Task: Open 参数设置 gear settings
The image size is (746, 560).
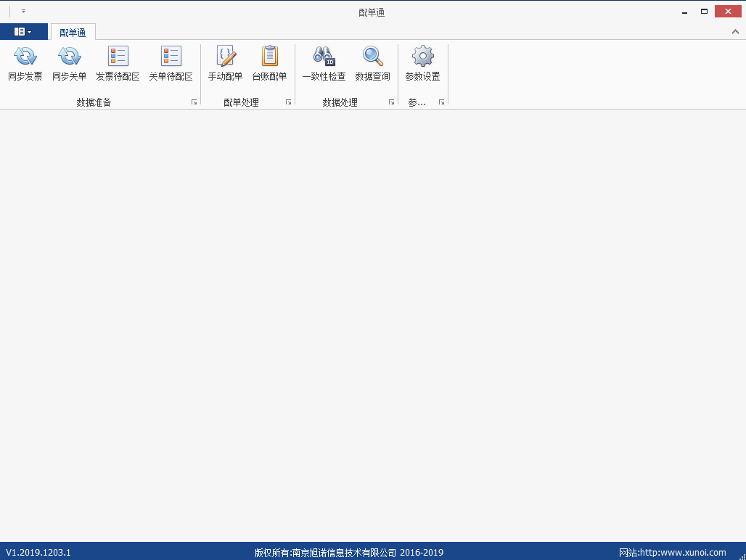Action: [x=422, y=63]
